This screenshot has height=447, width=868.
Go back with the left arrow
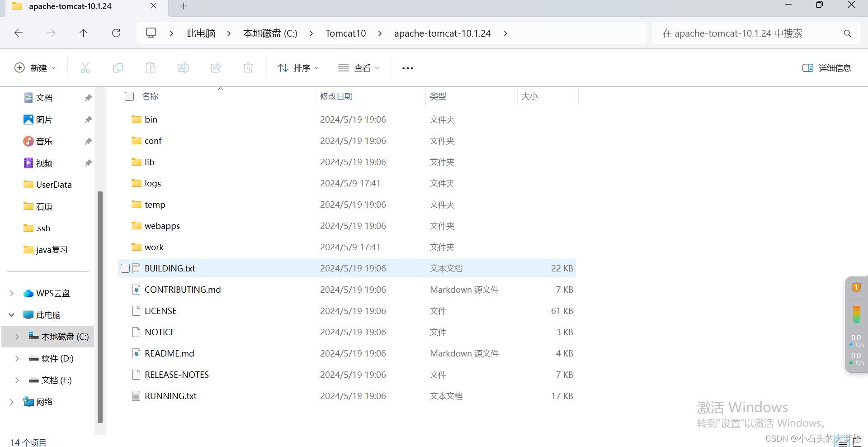19,33
